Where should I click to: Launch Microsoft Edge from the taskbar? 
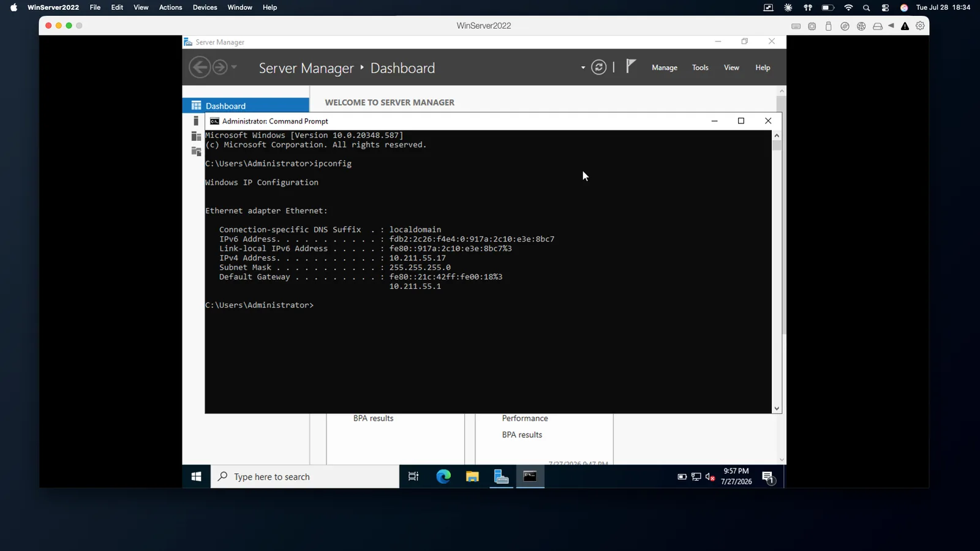tap(443, 476)
